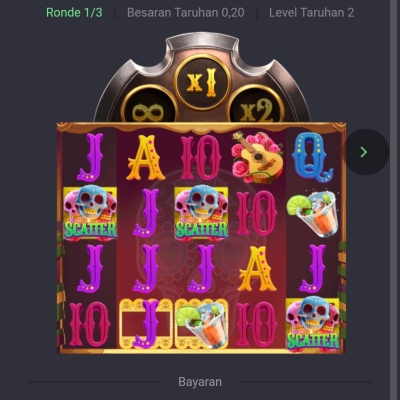The image size is (400, 400).
Task: Select the blue Q symbol
Action: click(x=312, y=157)
